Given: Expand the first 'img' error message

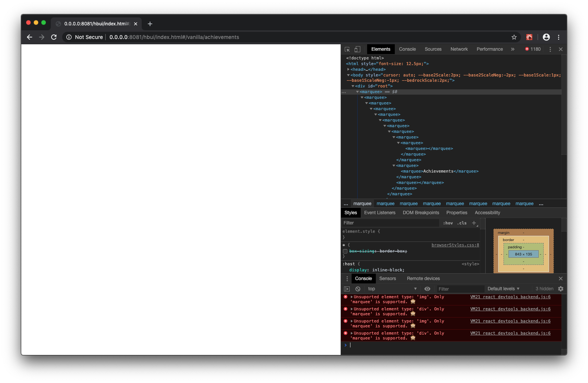Looking at the screenshot, I should point(352,297).
